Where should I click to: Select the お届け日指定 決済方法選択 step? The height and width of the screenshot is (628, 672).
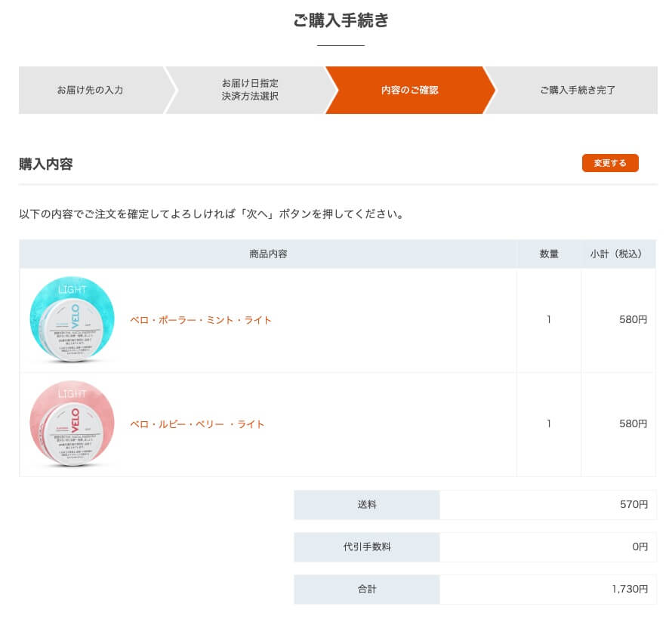pos(250,90)
